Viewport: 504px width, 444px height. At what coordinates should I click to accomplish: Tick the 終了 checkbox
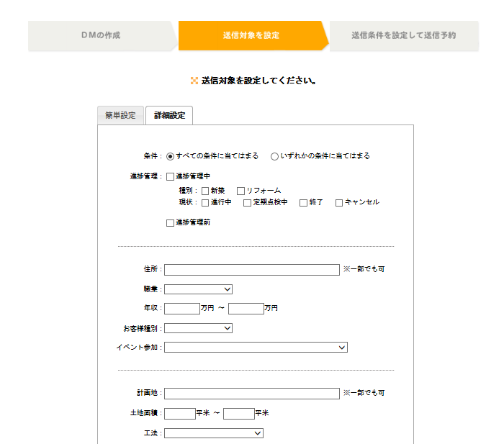[303, 203]
